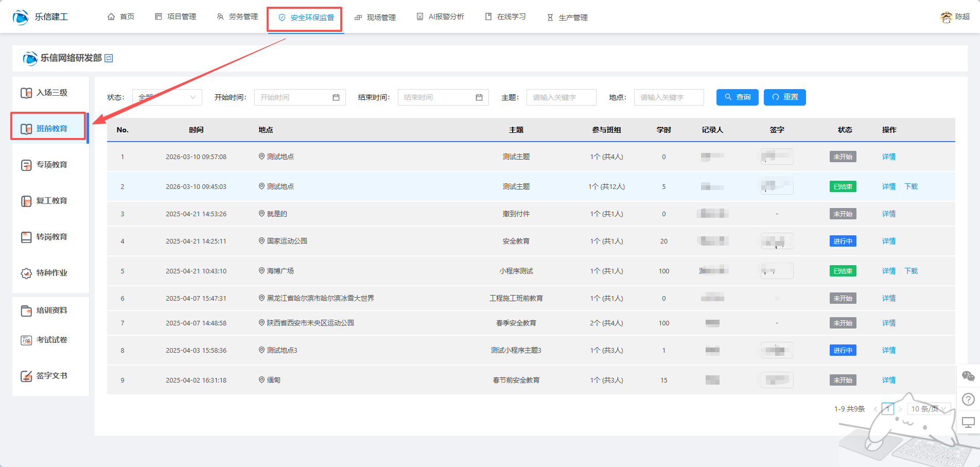View 详情 for 春节前安全教育 row
Viewport: 980px width, 467px height.
pos(888,380)
